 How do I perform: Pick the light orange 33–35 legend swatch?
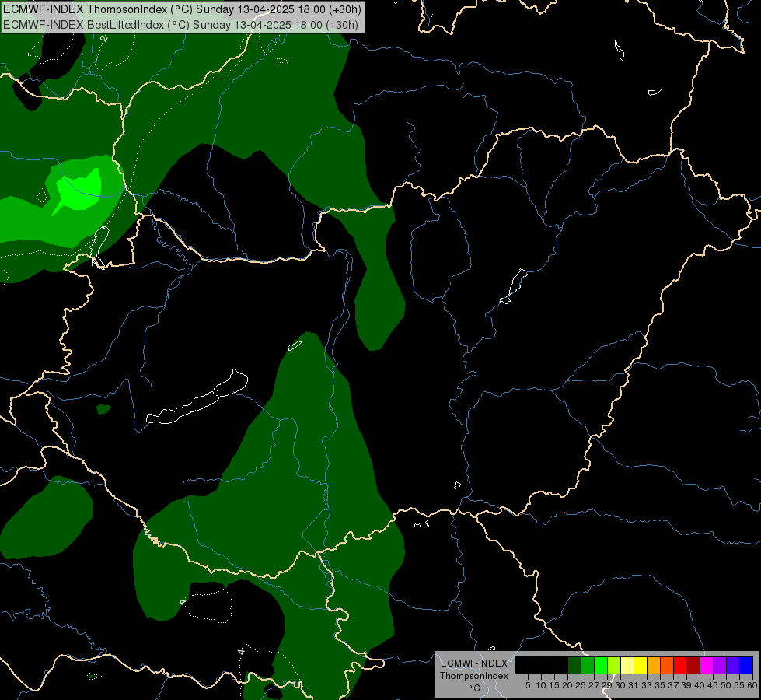(x=654, y=665)
